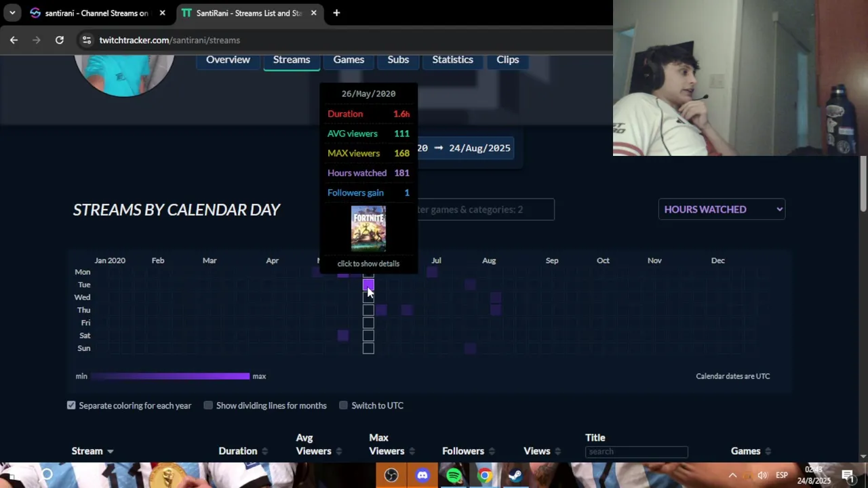Close the 'SantiRani - Streams List' tab

click(313, 13)
